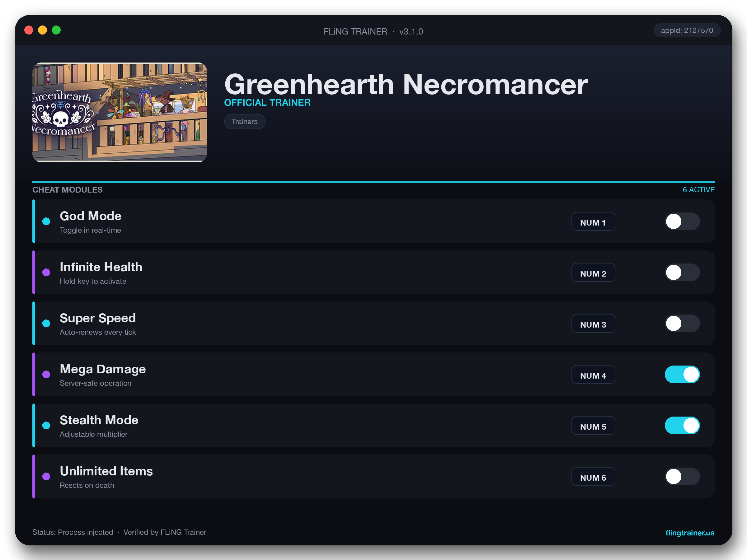This screenshot has height=560, width=747.
Task: Click 'Status: Process injected' in the footer
Action: click(73, 532)
